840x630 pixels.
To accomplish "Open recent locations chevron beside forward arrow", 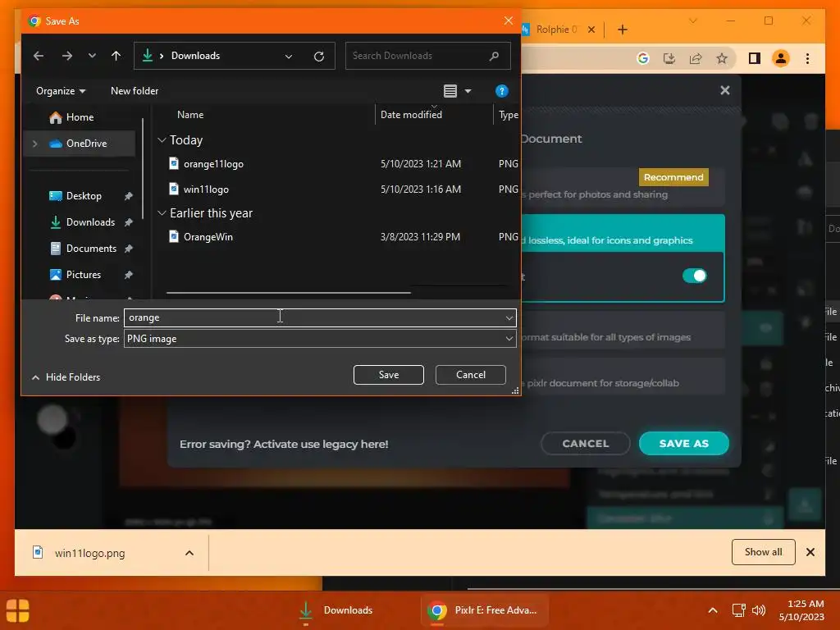I will 92,56.
